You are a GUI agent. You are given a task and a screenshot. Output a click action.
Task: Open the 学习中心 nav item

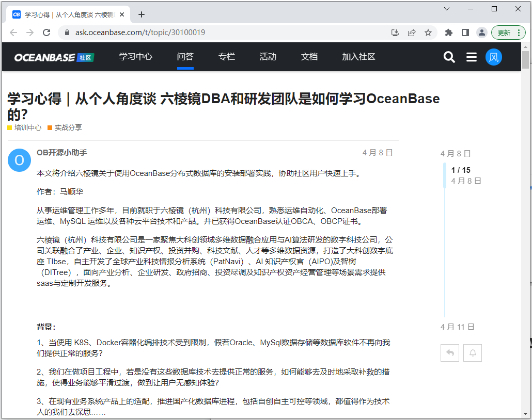(x=135, y=57)
